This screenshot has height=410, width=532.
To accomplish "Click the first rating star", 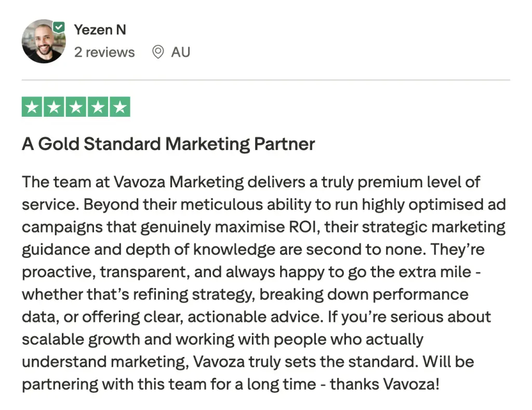I will (x=32, y=107).
